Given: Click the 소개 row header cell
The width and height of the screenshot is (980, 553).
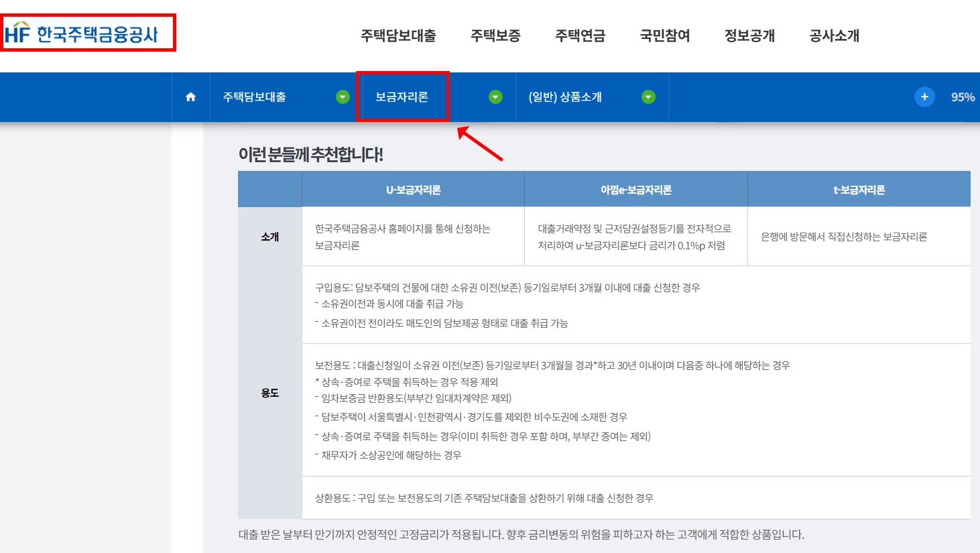Looking at the screenshot, I should click(x=270, y=237).
